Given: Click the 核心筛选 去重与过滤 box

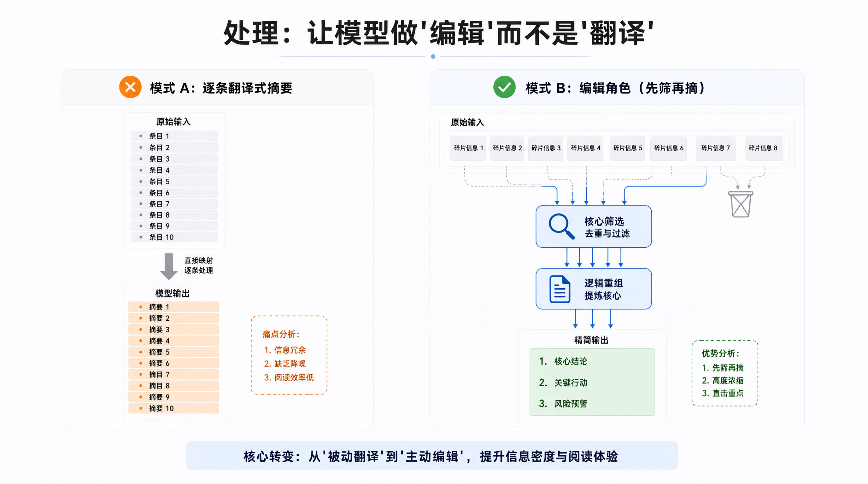Looking at the screenshot, I should pyautogui.click(x=593, y=227).
